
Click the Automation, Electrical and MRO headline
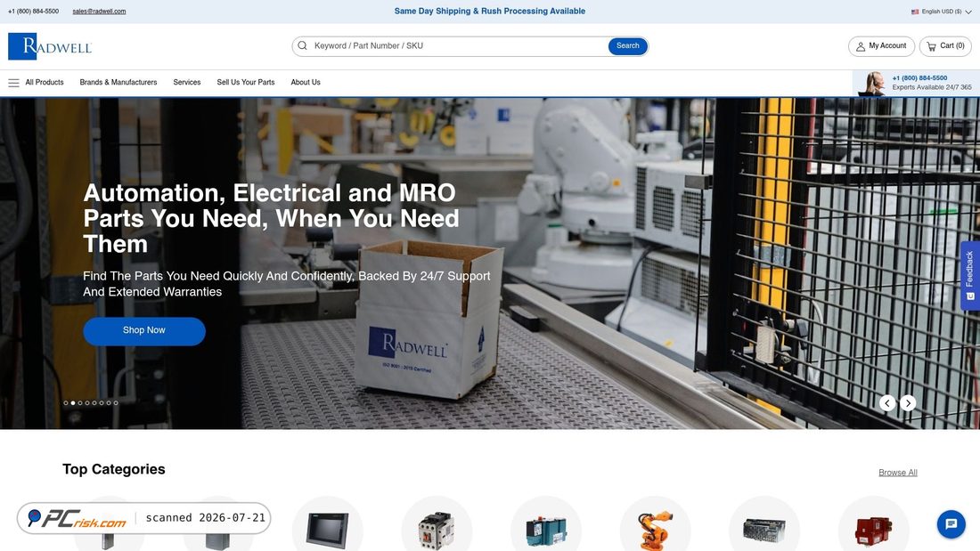pyautogui.click(x=271, y=219)
